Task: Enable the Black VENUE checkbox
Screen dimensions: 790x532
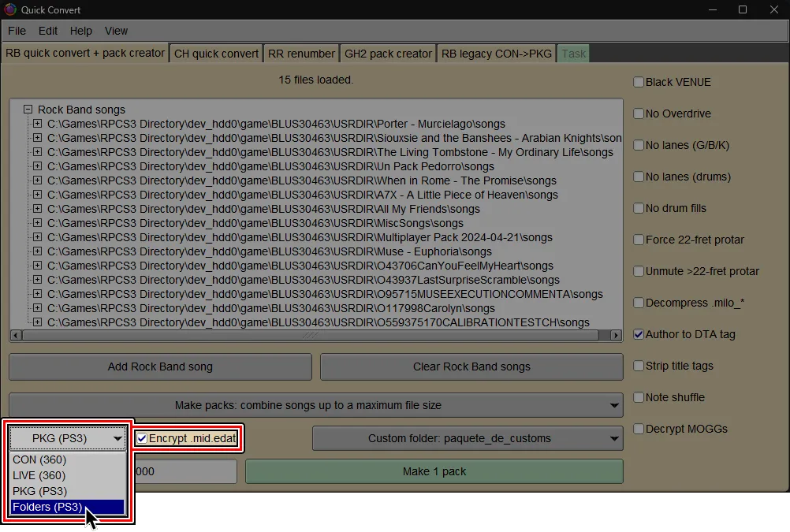Action: tap(638, 81)
